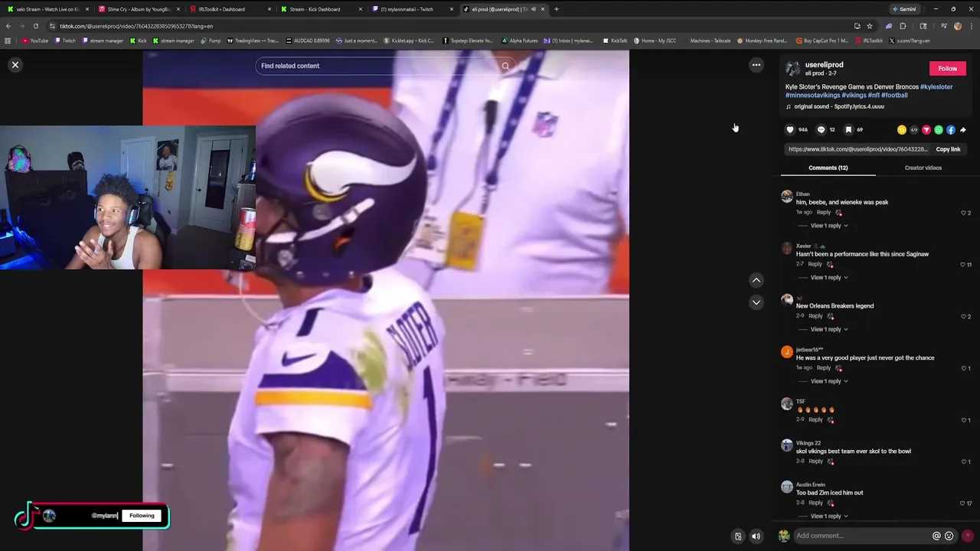Reply to Vikings 22's comment

click(815, 461)
